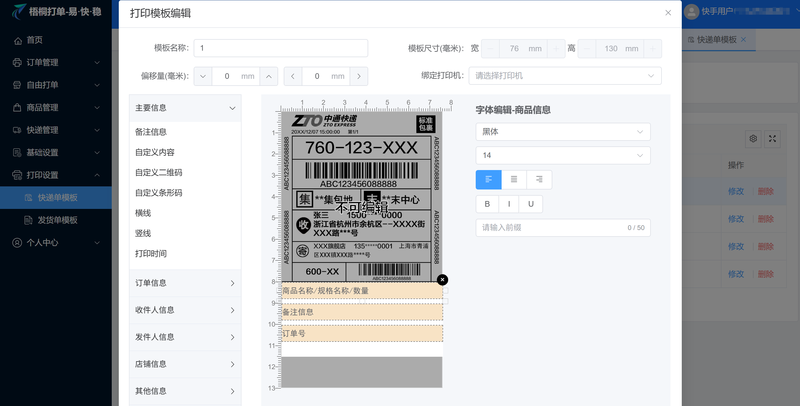Toggle underline with the U button

531,204
